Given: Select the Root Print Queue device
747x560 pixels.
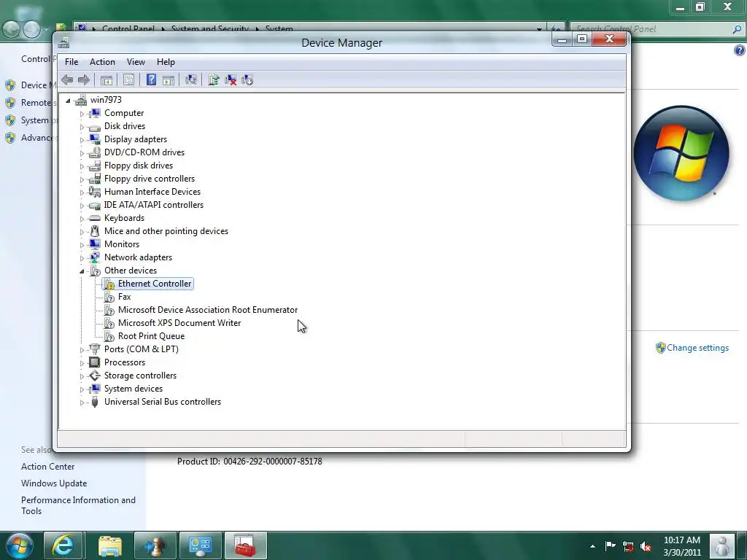Looking at the screenshot, I should coord(152,336).
